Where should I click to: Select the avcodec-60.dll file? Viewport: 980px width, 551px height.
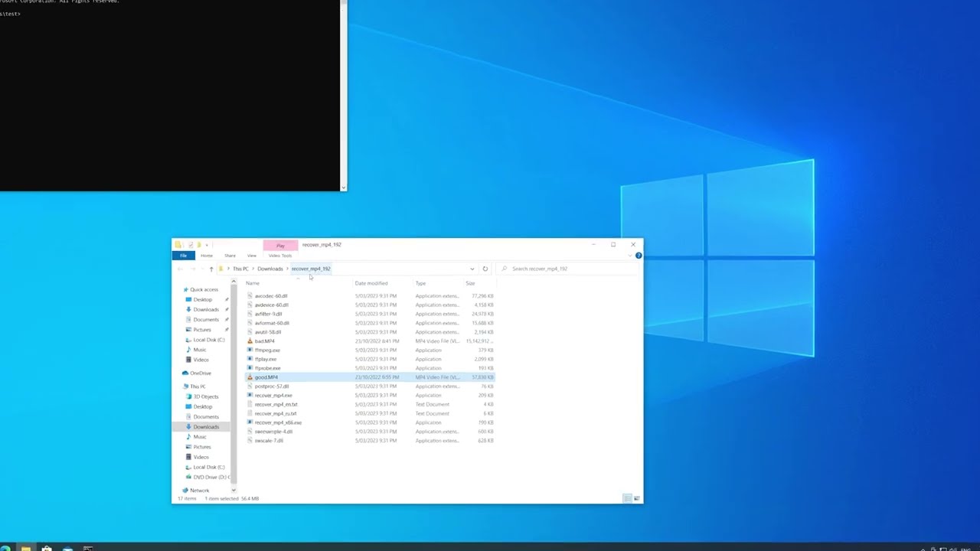pyautogui.click(x=271, y=296)
